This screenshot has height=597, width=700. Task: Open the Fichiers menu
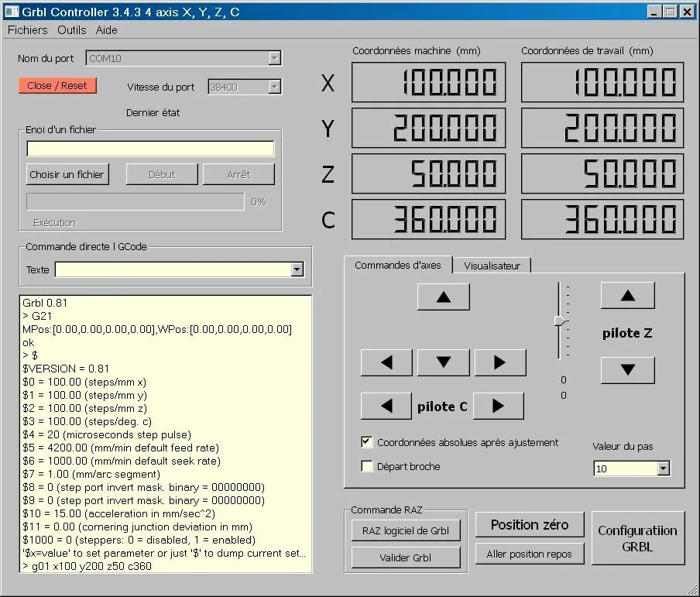[x=28, y=30]
